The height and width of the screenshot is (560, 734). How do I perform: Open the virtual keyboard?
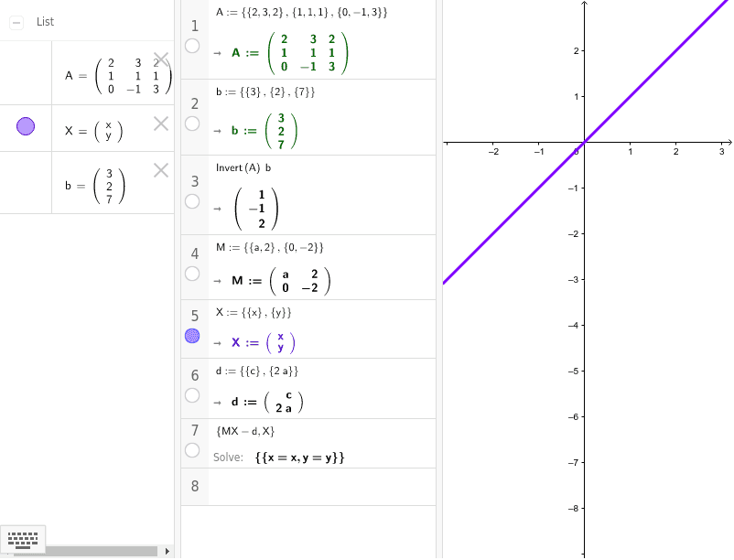(23, 541)
